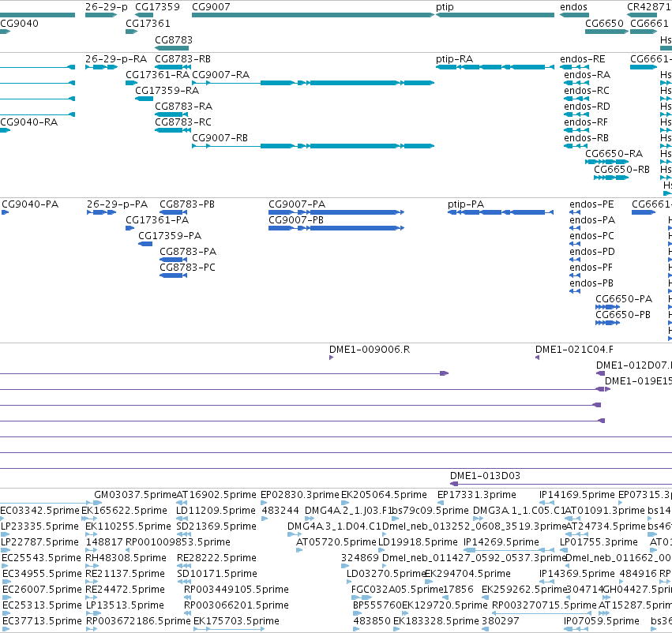Select the LP13513.5prime EST label
This screenshot has width=672, height=633.
coord(125,605)
